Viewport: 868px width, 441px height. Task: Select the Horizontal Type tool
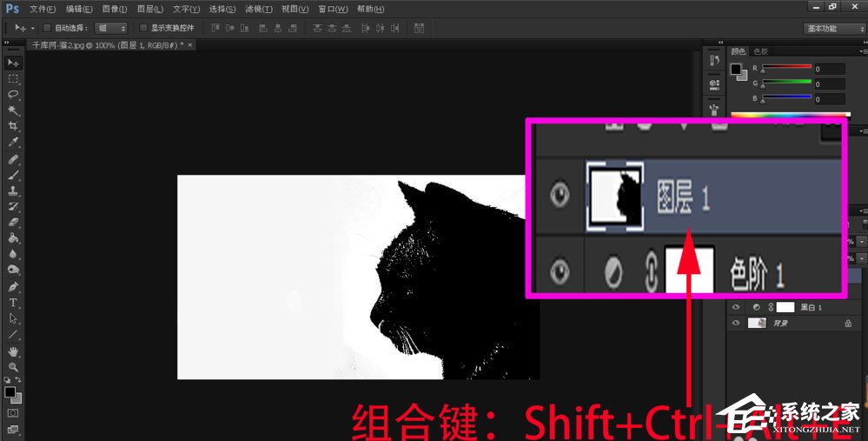[x=13, y=302]
